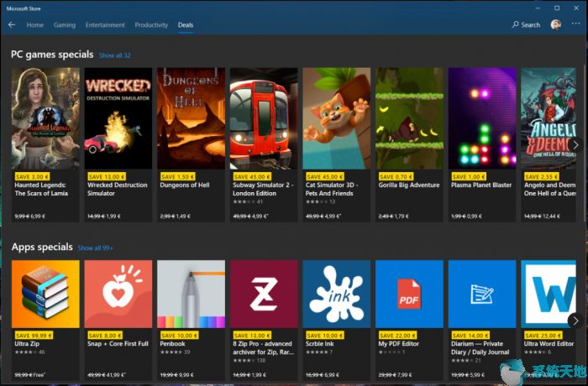The width and height of the screenshot is (588, 386).
Task: Open Gorilla Big Adventure cover
Action: coord(409,118)
